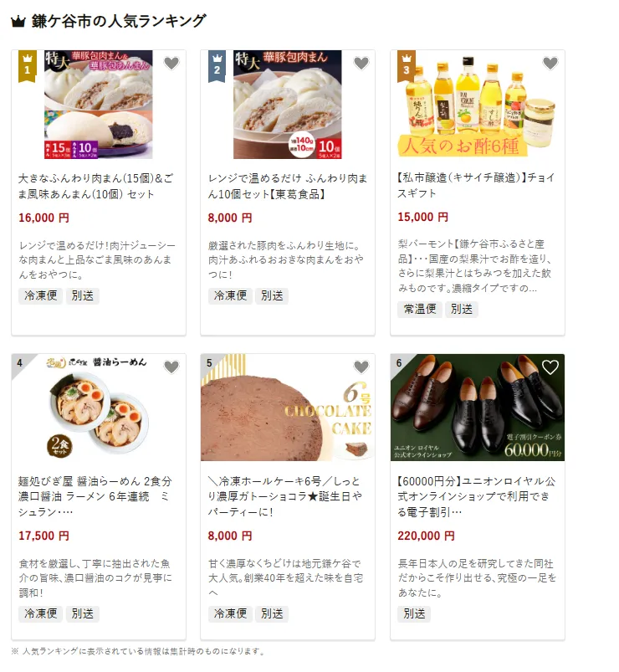The width and height of the screenshot is (619, 672).
Task: Click the crown icon beside ranking heading
Action: [x=18, y=21]
